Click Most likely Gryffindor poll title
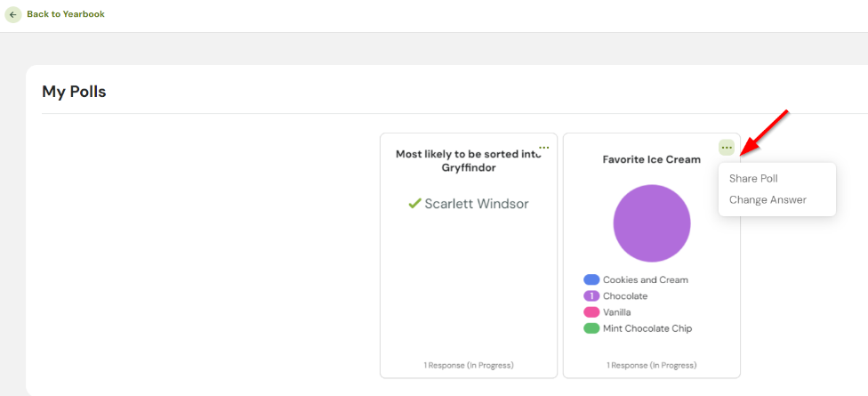The width and height of the screenshot is (868, 396). point(468,160)
